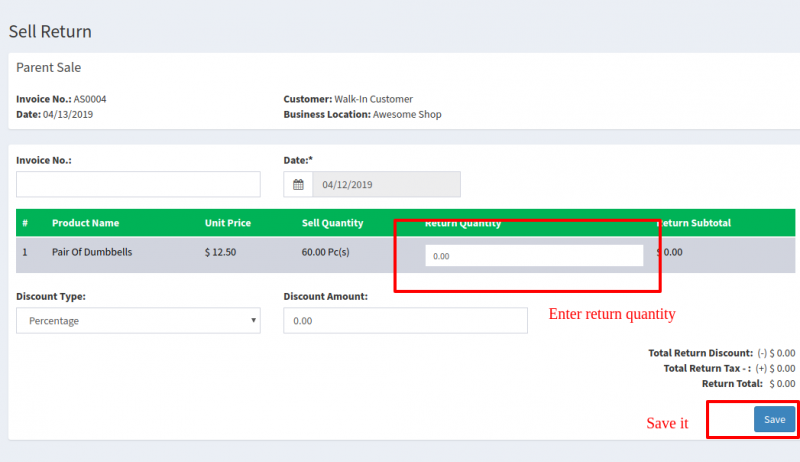Click the 60.00 Pc(s) sell quantity cell
The width and height of the screenshot is (800, 462).
coord(325,252)
